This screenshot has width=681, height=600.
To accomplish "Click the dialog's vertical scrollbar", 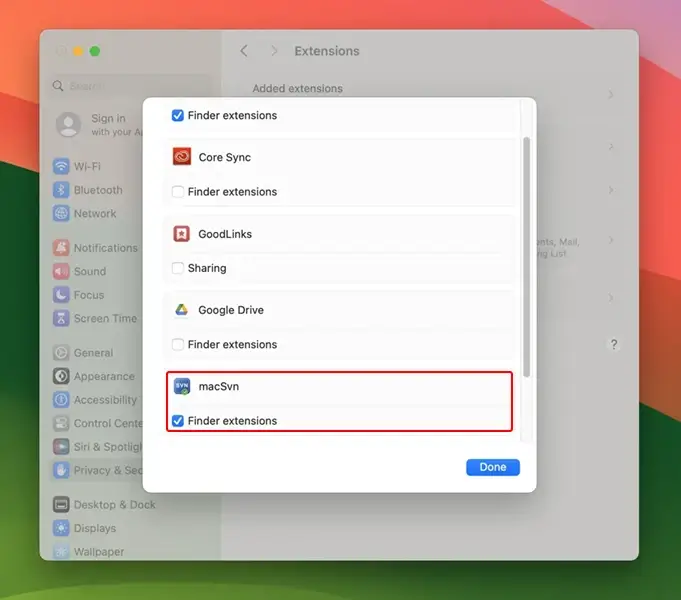I will [526, 257].
